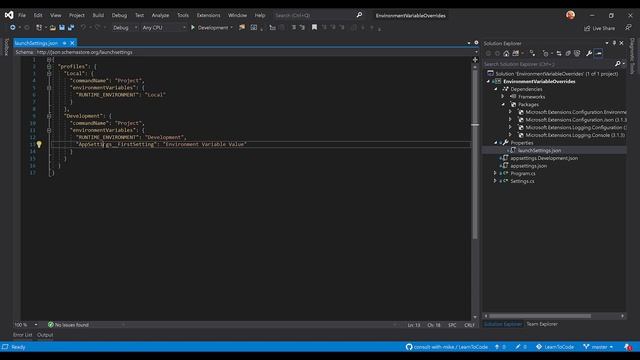Open the Analyze menu
The image size is (640, 360).
tap(160, 16)
